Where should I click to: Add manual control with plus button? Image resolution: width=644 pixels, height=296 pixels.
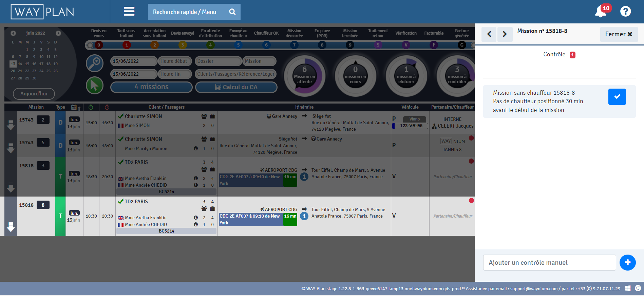[x=627, y=262]
